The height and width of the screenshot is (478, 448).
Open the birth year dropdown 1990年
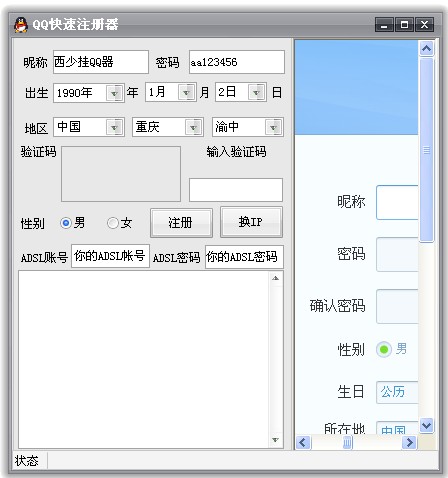coord(89,93)
